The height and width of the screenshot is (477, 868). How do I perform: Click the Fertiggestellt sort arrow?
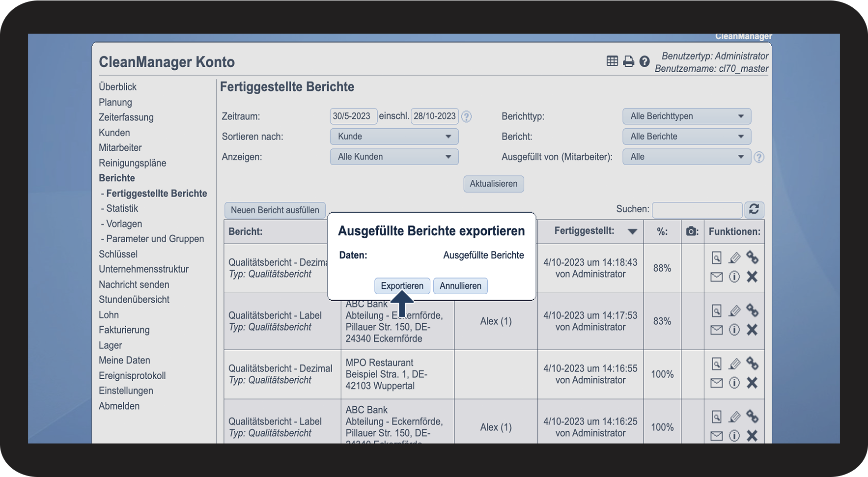point(632,231)
